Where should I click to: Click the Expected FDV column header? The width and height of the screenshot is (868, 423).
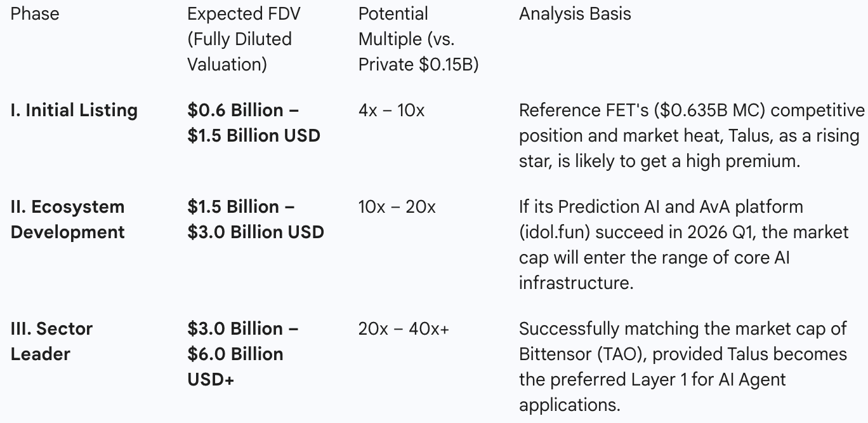pyautogui.click(x=243, y=14)
